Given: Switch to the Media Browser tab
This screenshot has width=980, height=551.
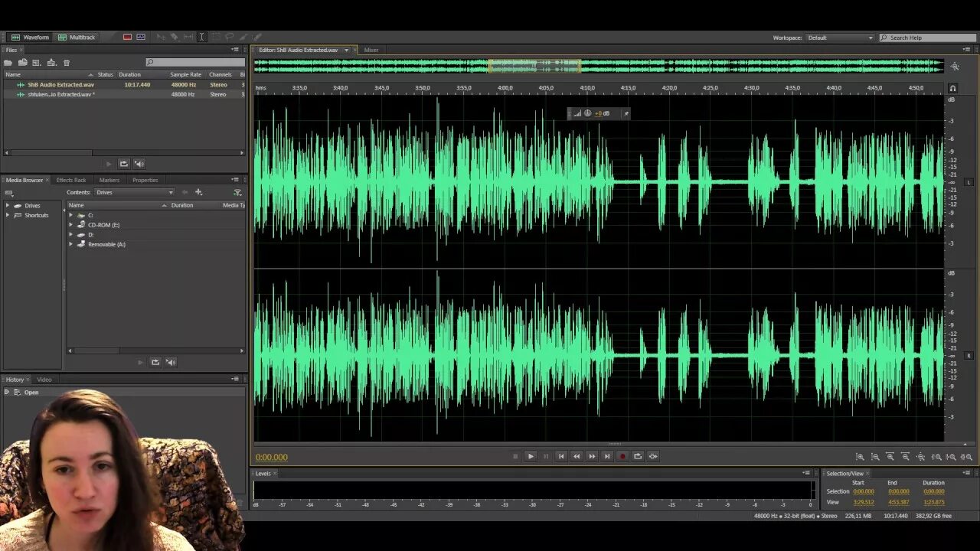Looking at the screenshot, I should [24, 180].
